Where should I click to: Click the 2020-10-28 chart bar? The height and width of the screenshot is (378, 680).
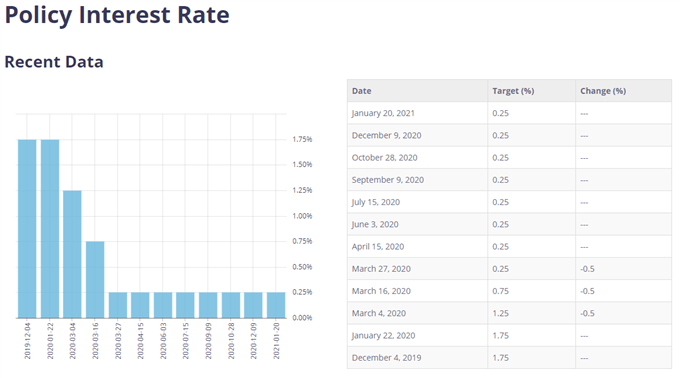[x=231, y=305]
